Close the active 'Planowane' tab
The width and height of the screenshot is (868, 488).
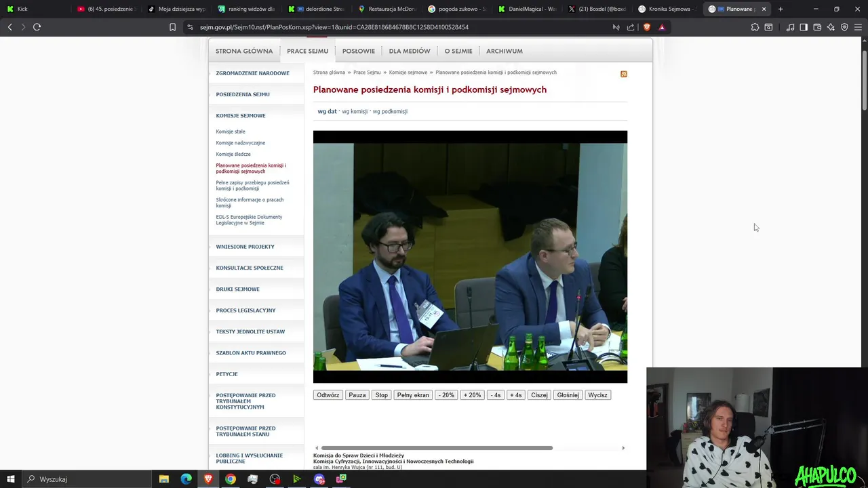tap(764, 9)
